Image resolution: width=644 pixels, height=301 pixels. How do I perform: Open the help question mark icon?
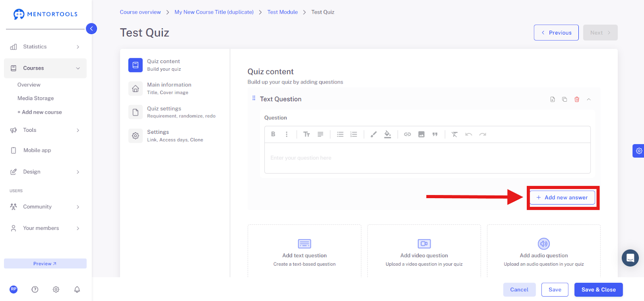35,289
